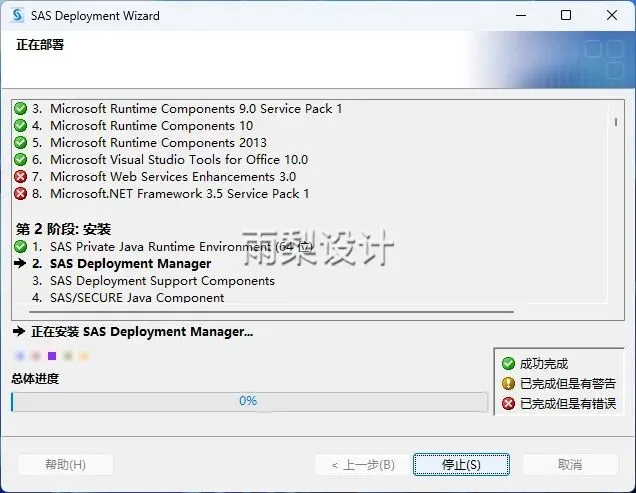636x493 pixels.
Task: Select Microsoft Runtime Components 2013 row
Action: click(x=158, y=143)
